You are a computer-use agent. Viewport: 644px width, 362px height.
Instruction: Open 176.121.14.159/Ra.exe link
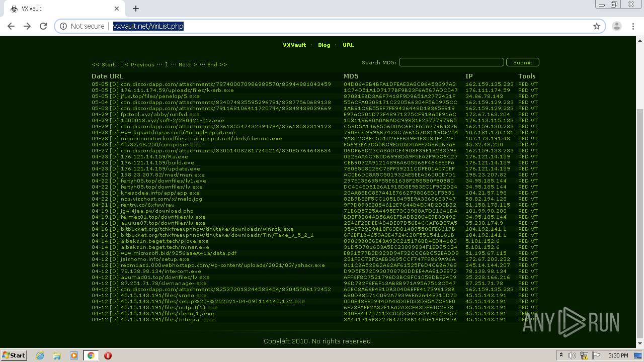pos(154,157)
